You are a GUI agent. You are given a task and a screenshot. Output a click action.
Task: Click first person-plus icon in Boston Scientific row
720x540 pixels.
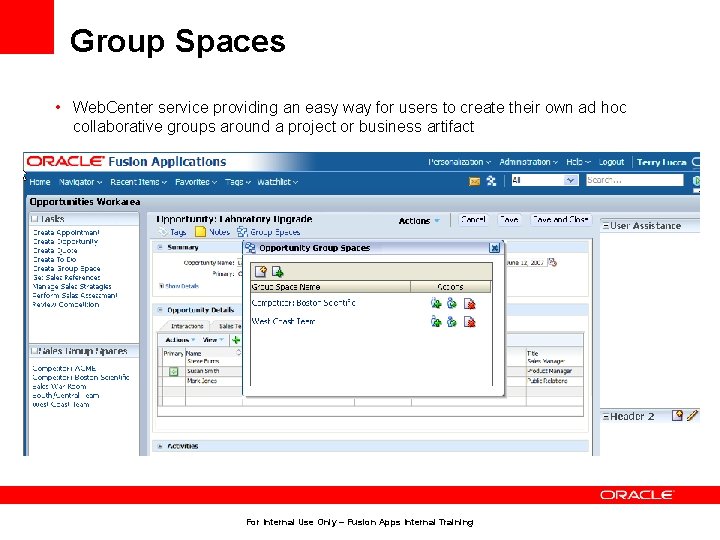coord(436,303)
